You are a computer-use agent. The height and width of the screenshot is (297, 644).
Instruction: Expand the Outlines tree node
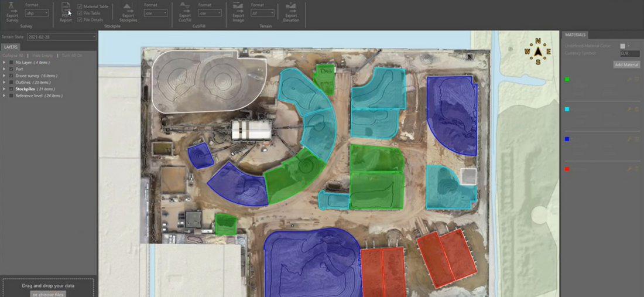coord(4,82)
